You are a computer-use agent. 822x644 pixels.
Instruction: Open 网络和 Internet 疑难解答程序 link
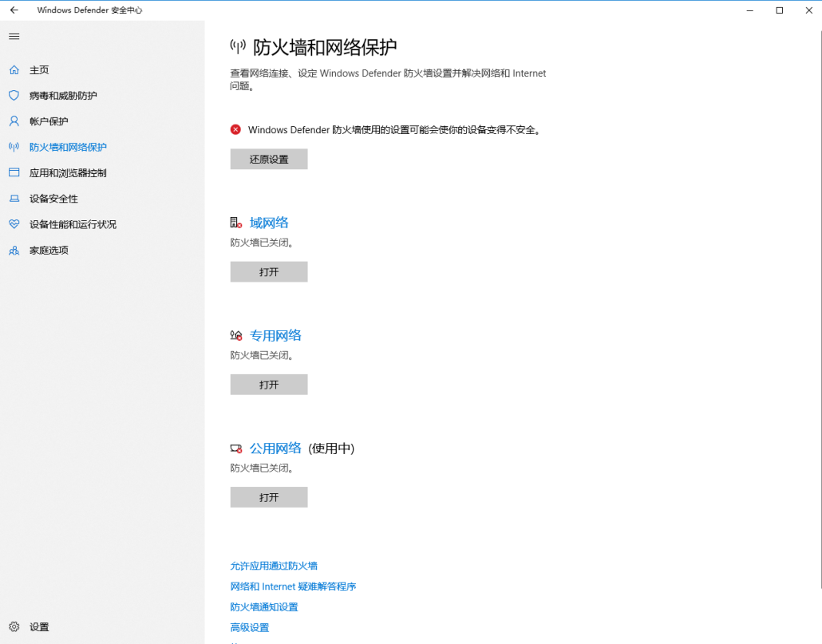tap(293, 587)
